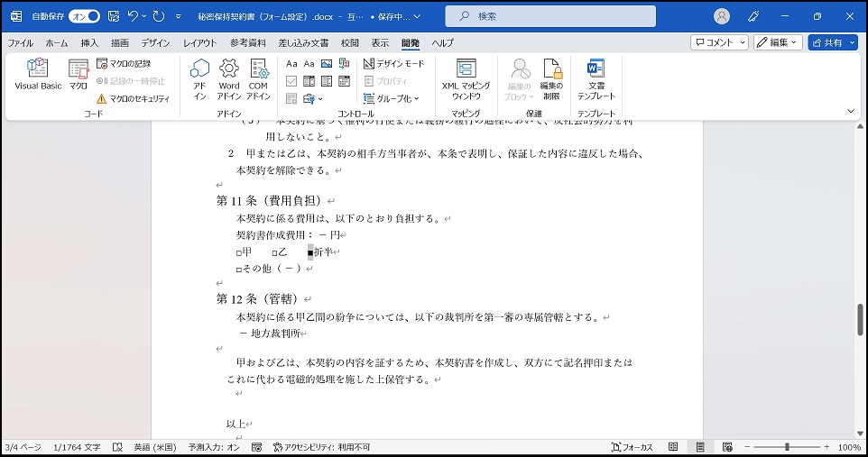Insert check box content control

pos(291,81)
